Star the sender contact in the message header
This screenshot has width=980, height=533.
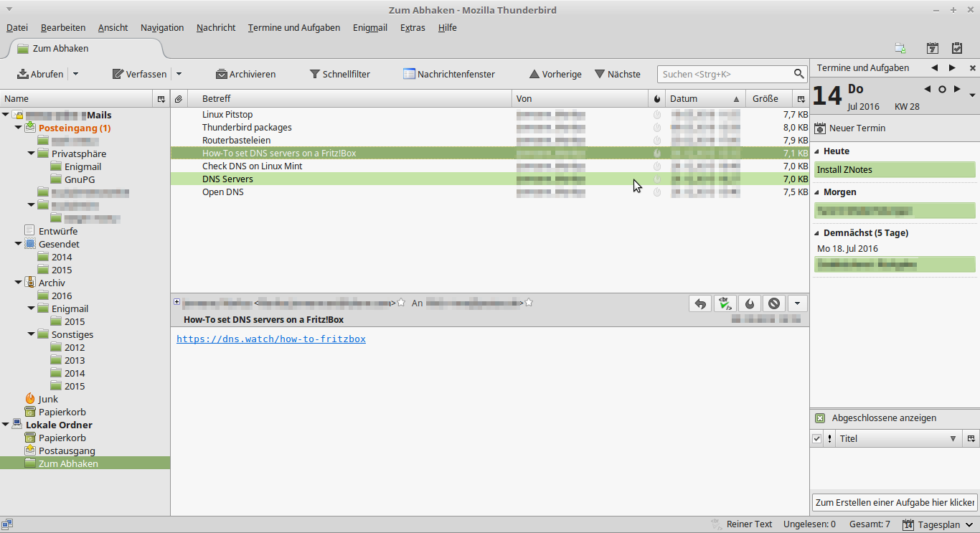(402, 303)
